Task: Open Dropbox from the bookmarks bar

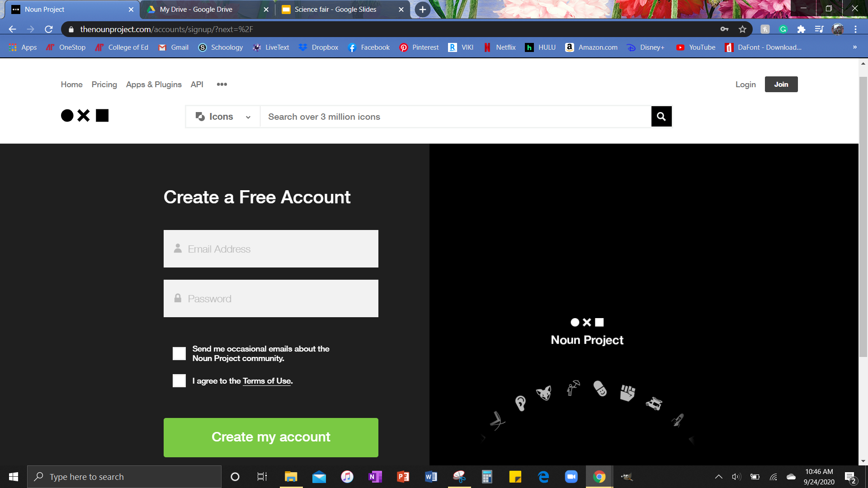Action: 318,47
